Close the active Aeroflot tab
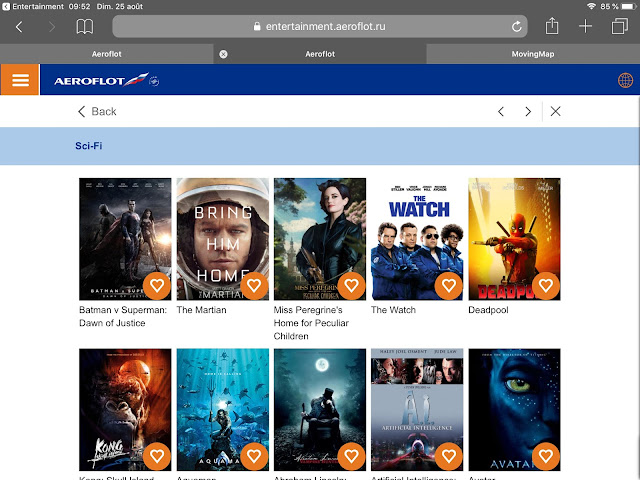This screenshot has width=640, height=480. pyautogui.click(x=223, y=54)
